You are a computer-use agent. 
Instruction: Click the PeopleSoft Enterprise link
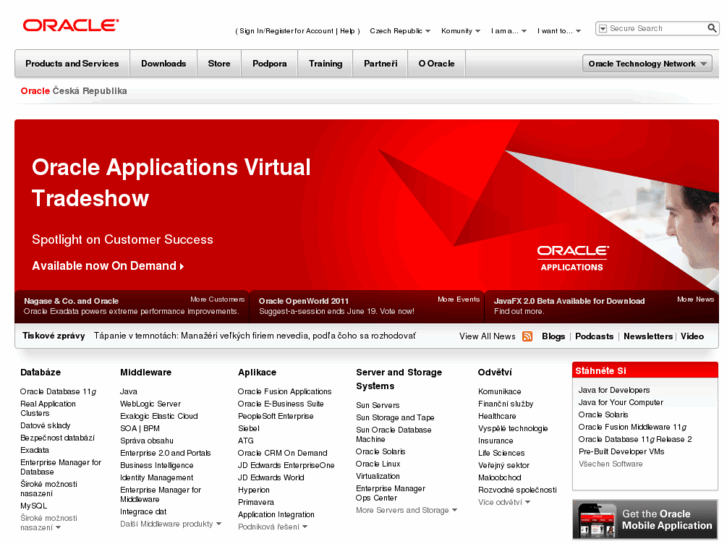pos(276,416)
